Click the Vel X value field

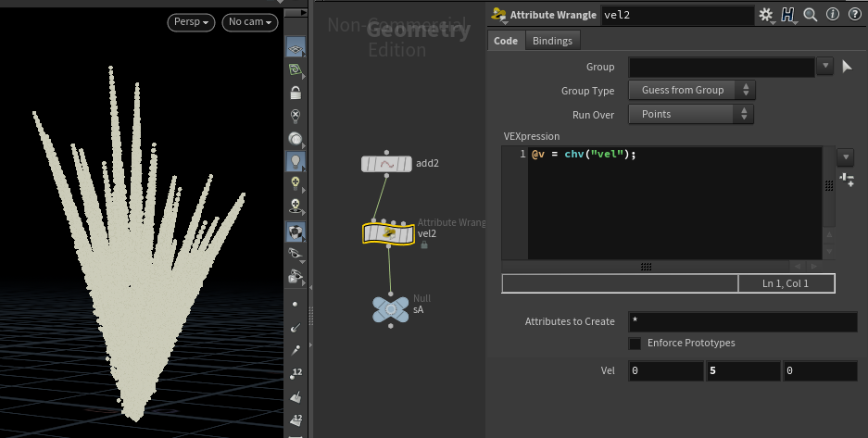(x=666, y=370)
